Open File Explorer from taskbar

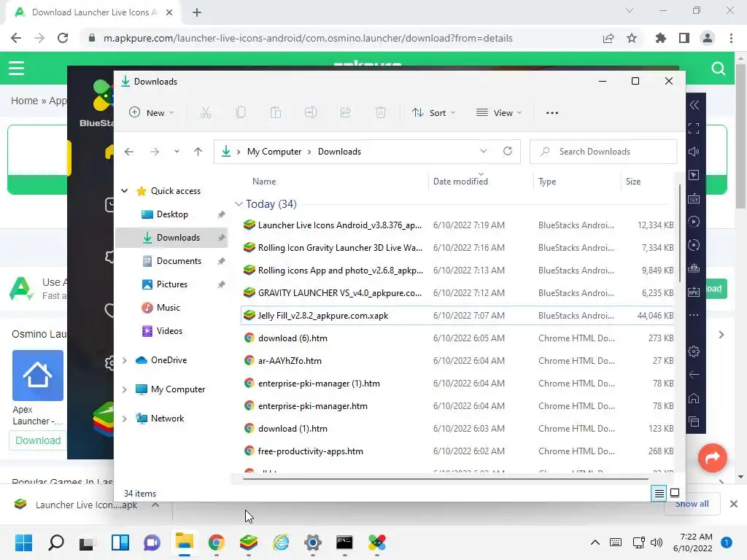tap(184, 542)
